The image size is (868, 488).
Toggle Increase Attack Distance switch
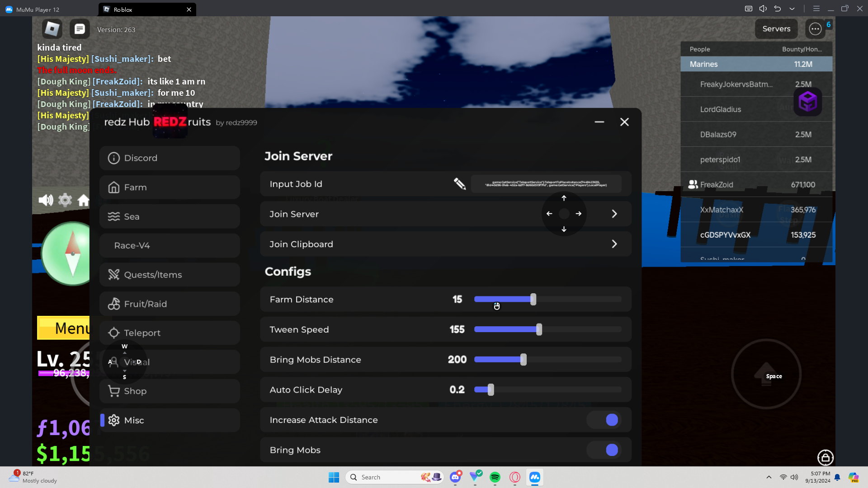pos(604,420)
